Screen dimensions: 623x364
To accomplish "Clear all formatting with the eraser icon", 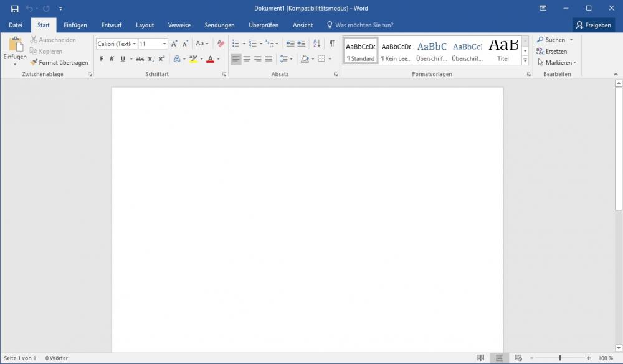I will coord(221,44).
